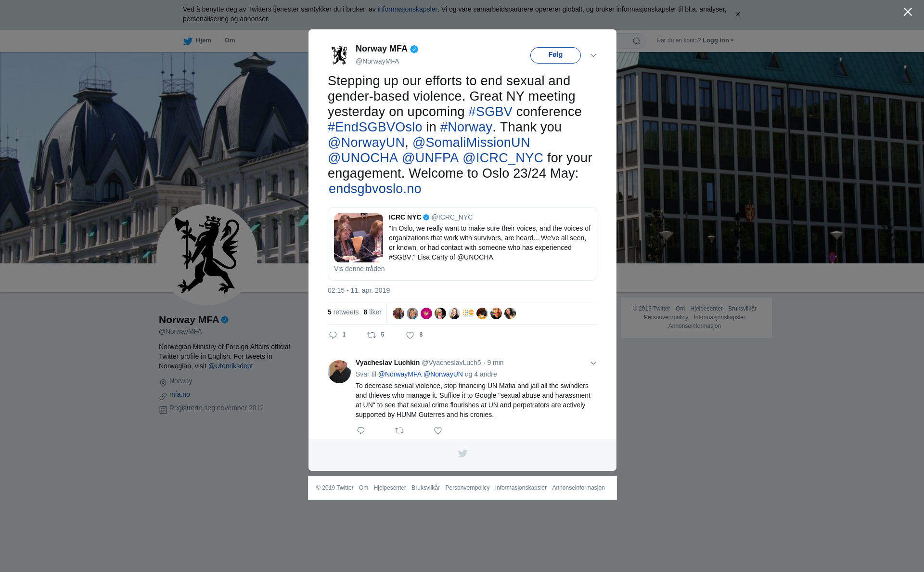This screenshot has height=572, width=924.
Task: View the ICRC NYC quoted tweet image
Action: [x=359, y=238]
